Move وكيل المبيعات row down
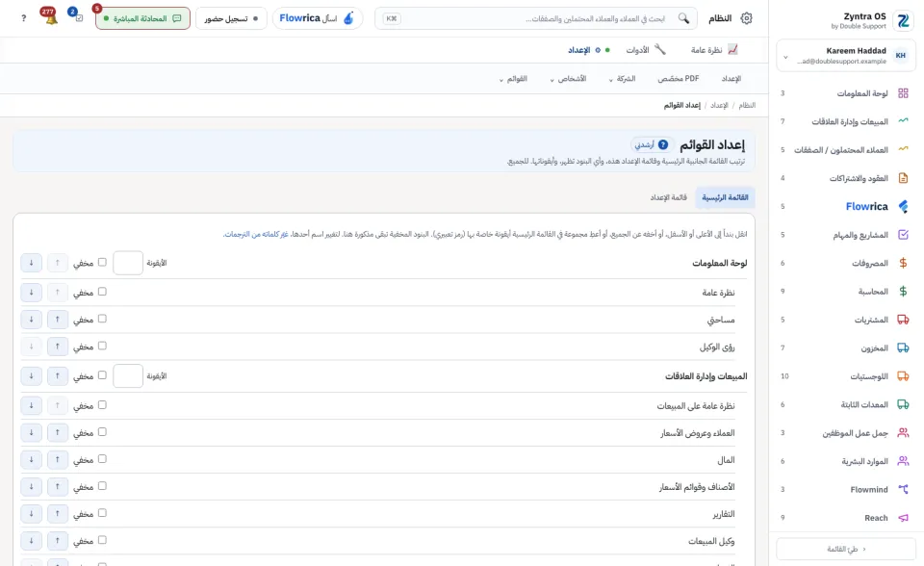Image resolution: width=924 pixels, height=566 pixels. coord(31,541)
